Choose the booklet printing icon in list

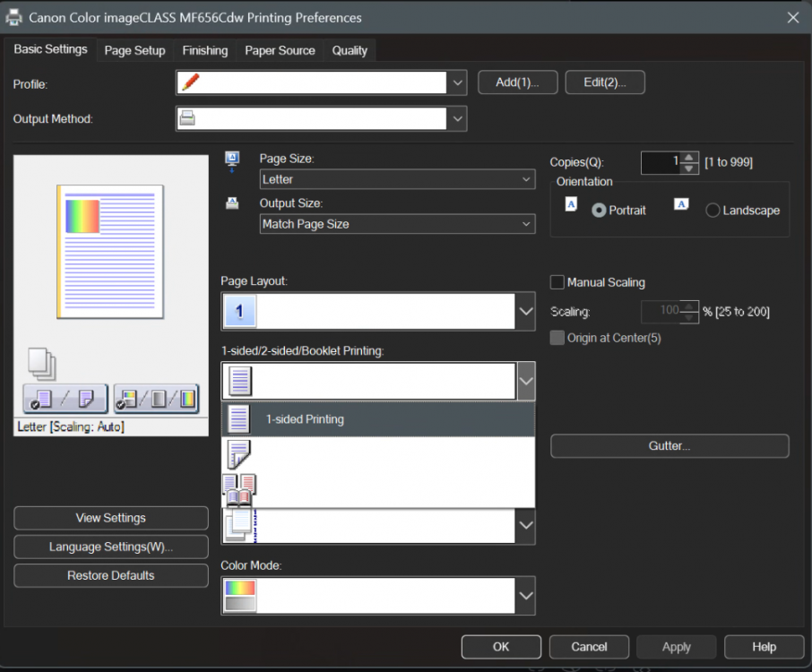click(239, 488)
